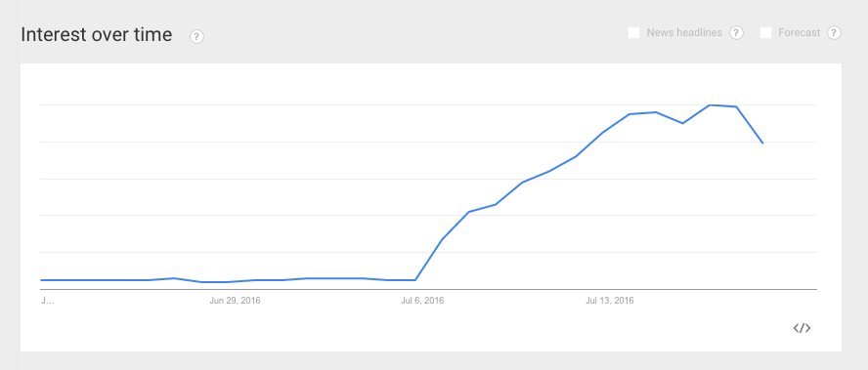Open the Forecast help question mark
This screenshot has width=868, height=370.
click(x=834, y=32)
